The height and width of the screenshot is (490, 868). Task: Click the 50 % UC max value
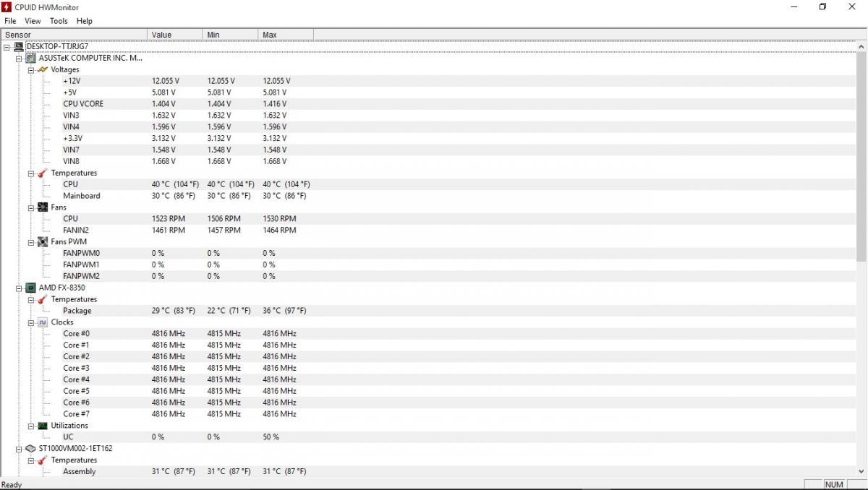tap(271, 437)
